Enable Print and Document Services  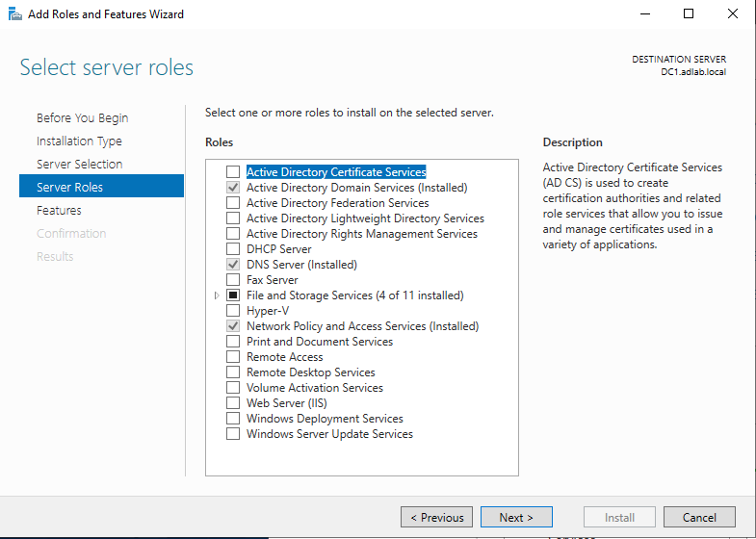coord(233,342)
